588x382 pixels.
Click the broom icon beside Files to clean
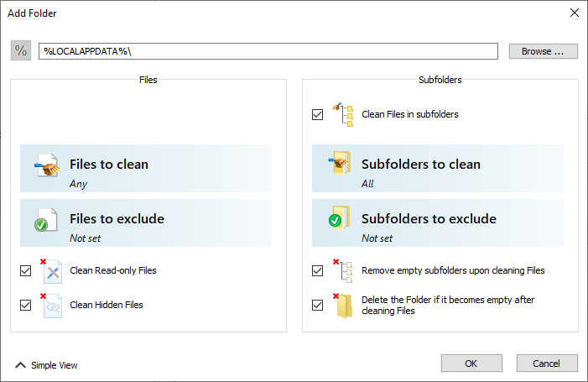[47, 165]
